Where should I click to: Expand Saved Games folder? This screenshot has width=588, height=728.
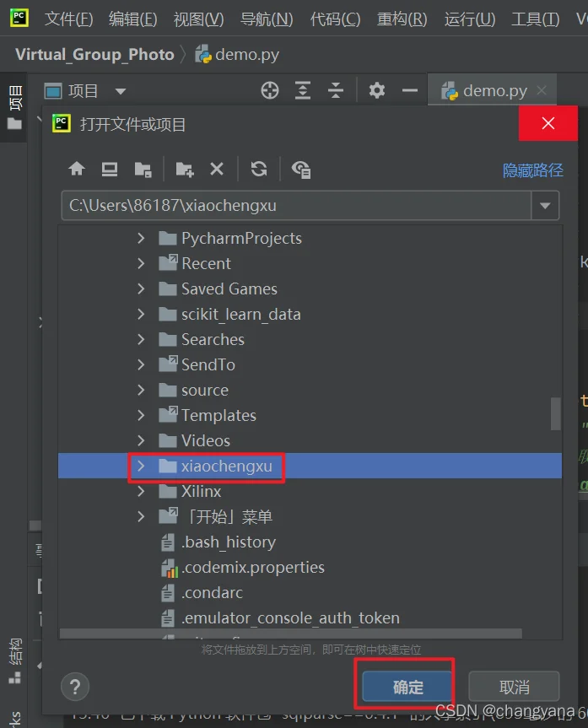141,289
